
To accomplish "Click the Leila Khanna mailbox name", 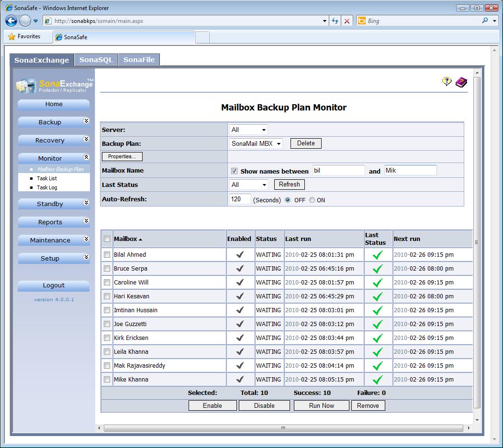I will (131, 352).
